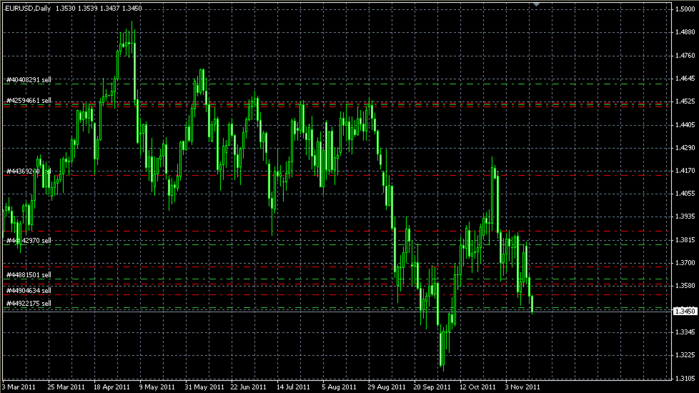699x393 pixels.
Task: Click the 5 Aug 2011 date label
Action: [x=339, y=387]
